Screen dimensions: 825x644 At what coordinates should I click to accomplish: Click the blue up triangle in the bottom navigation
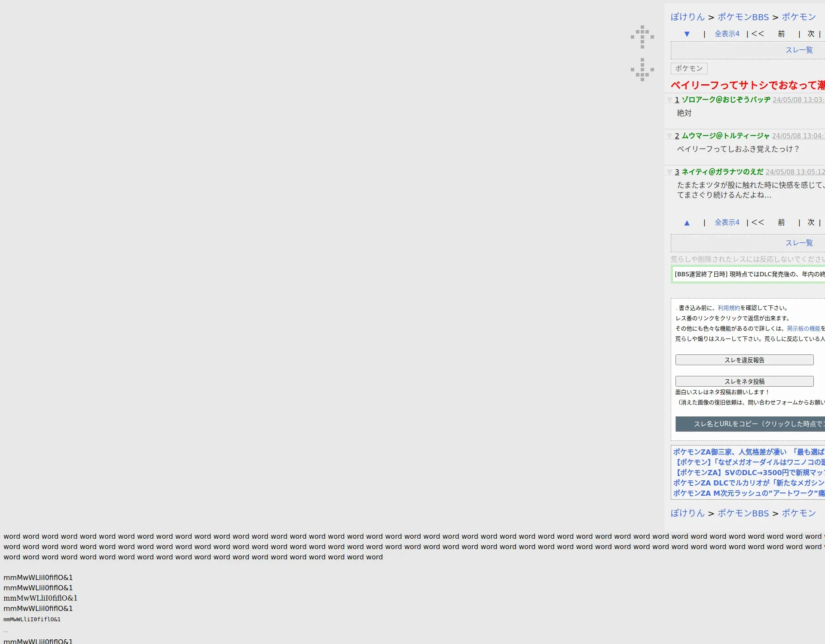(x=687, y=223)
